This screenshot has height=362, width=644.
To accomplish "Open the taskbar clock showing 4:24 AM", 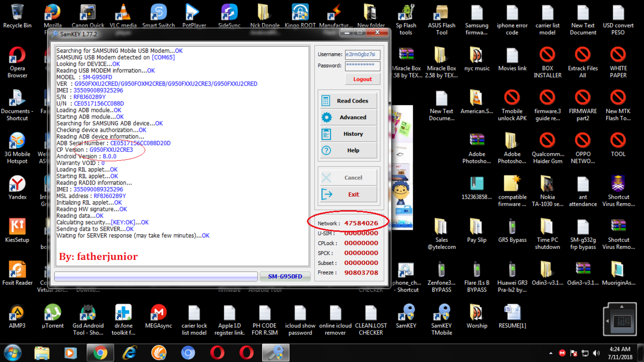I will tap(619, 352).
